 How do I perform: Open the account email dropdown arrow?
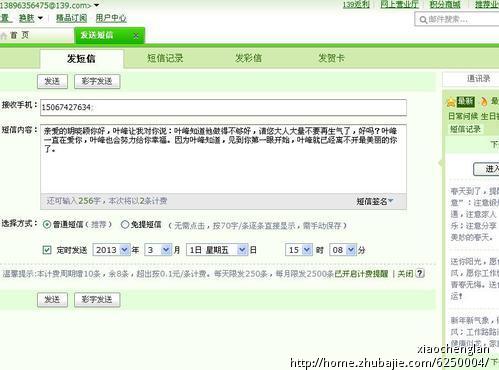(96, 5)
